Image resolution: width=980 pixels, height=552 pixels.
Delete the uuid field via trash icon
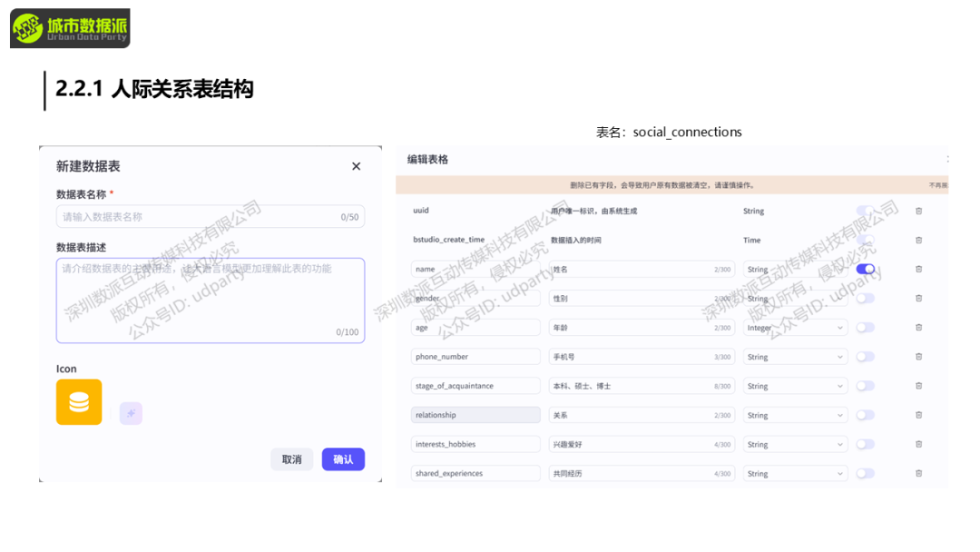(x=918, y=211)
